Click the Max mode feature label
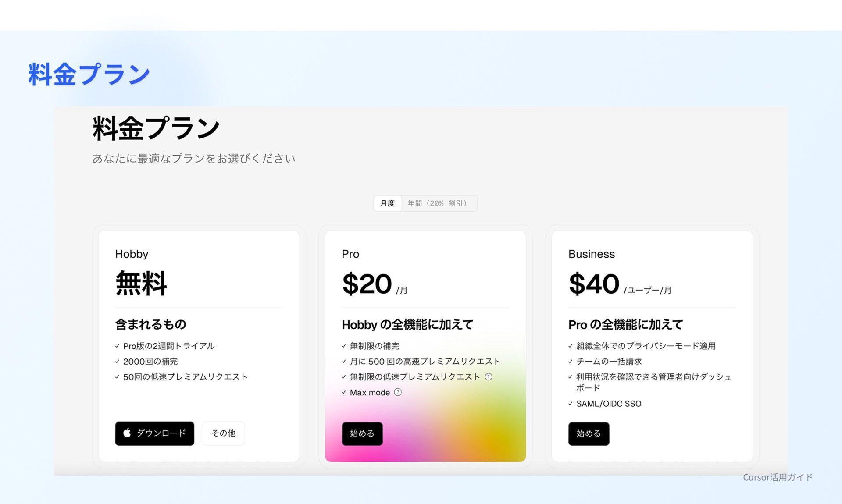Image resolution: width=842 pixels, height=504 pixels. (x=370, y=393)
